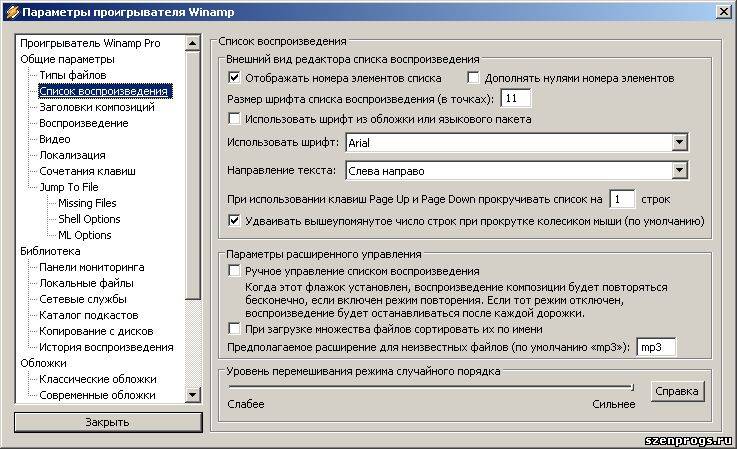The image size is (737, 450).
Task: Enable 'При загрузке множества файлов сортировать' checkbox
Action: [x=235, y=328]
